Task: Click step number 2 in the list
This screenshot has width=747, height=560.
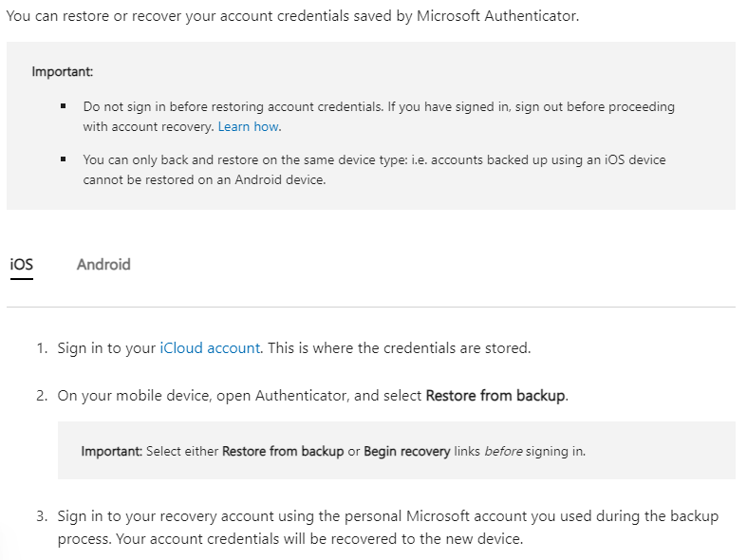Action: pyautogui.click(x=42, y=396)
